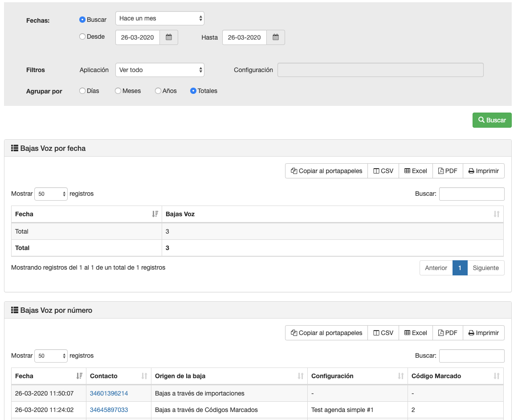Expand the 'Hace un mes' period dropdown
This screenshot has height=420, width=518.
point(159,18)
